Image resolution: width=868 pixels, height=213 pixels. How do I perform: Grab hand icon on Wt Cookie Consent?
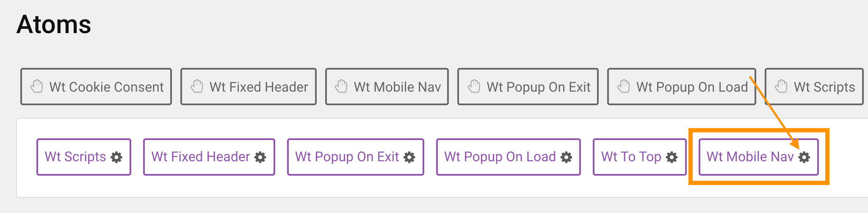click(37, 87)
